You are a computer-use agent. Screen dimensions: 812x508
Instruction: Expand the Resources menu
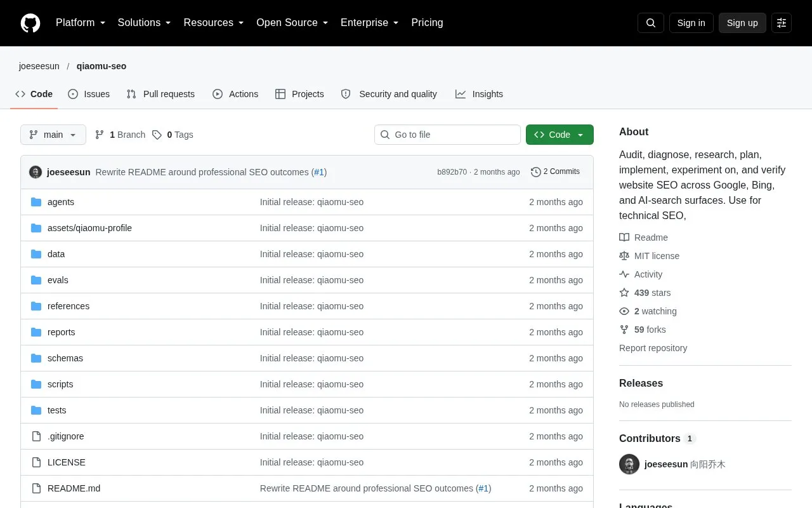[214, 23]
